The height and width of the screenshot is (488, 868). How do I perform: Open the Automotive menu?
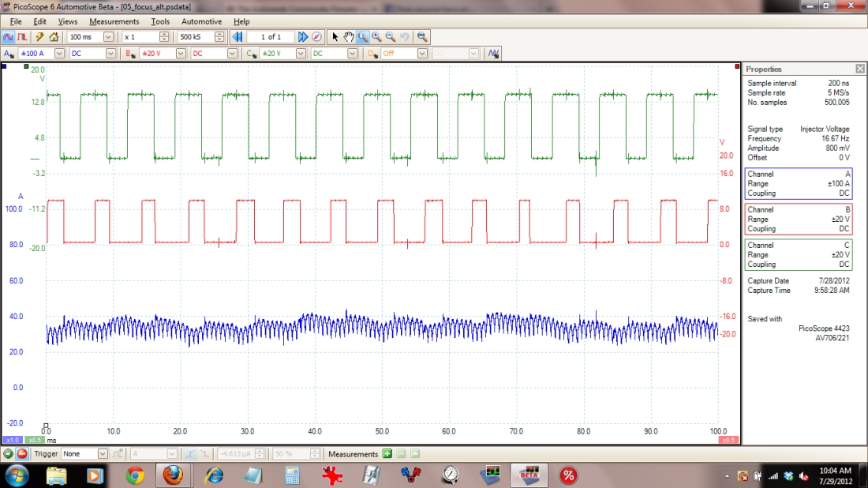(201, 21)
